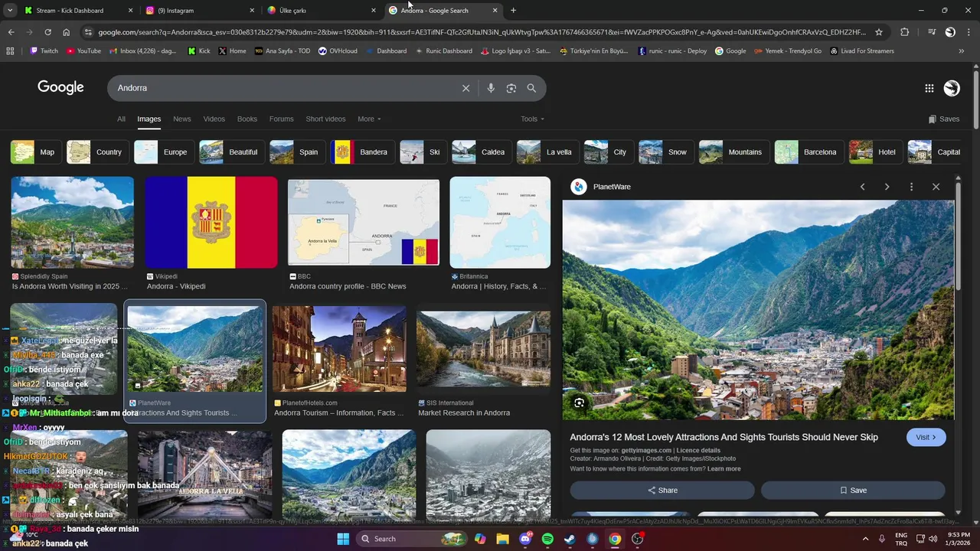Click the page vertical scrollbar
The width and height of the screenshot is (980, 551).
975,99
